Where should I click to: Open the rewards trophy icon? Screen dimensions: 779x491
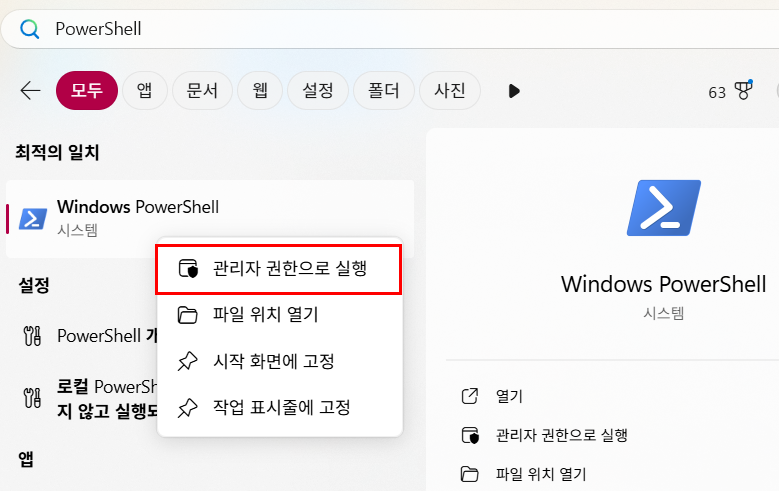tap(744, 90)
